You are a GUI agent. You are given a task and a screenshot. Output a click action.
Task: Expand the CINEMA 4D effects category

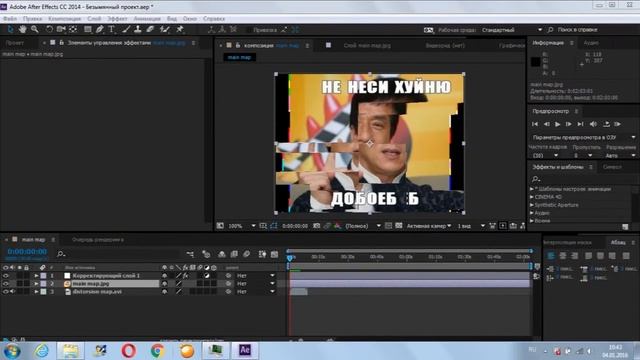[532, 197]
